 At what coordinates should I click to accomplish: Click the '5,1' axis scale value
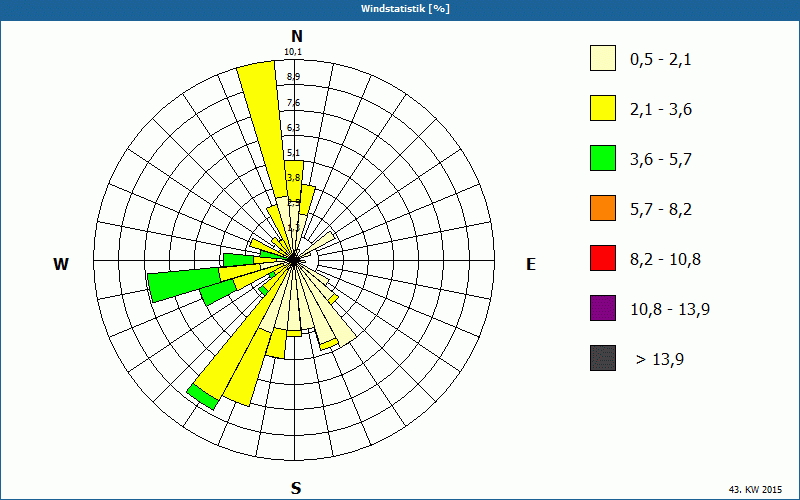point(293,153)
